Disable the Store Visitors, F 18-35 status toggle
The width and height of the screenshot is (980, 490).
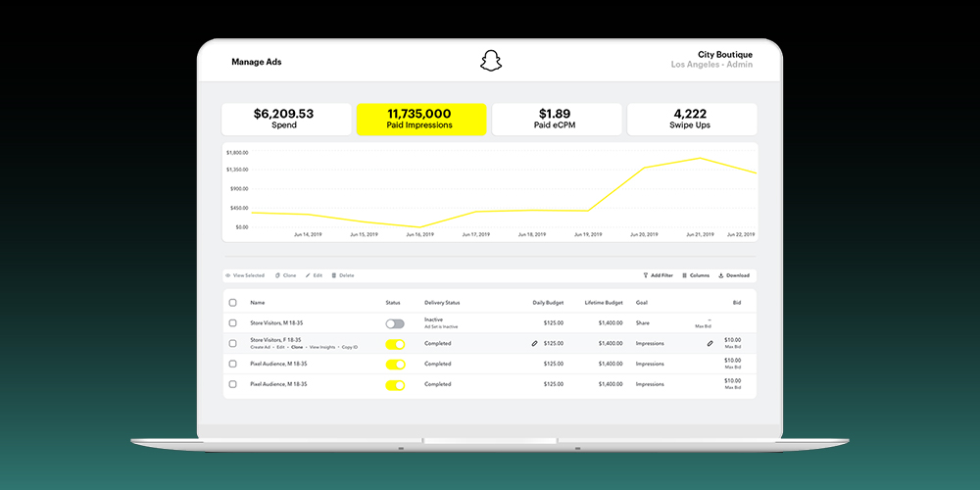point(395,344)
